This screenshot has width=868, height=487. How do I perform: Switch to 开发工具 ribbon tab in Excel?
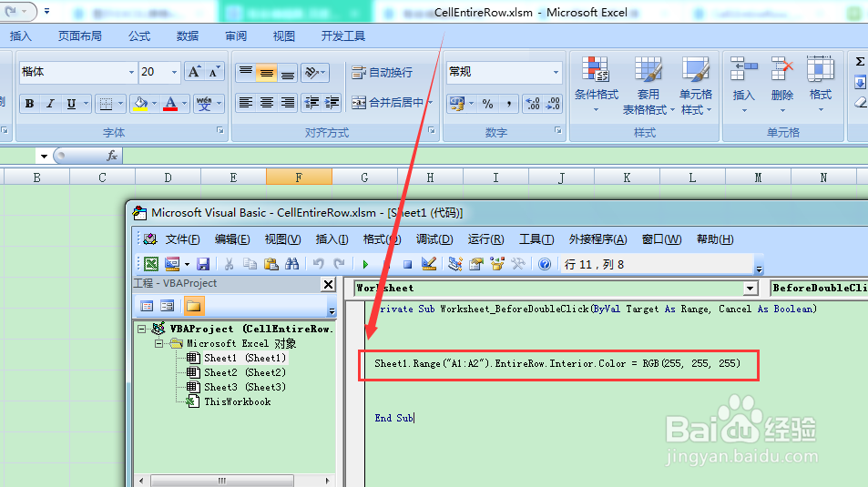click(343, 36)
